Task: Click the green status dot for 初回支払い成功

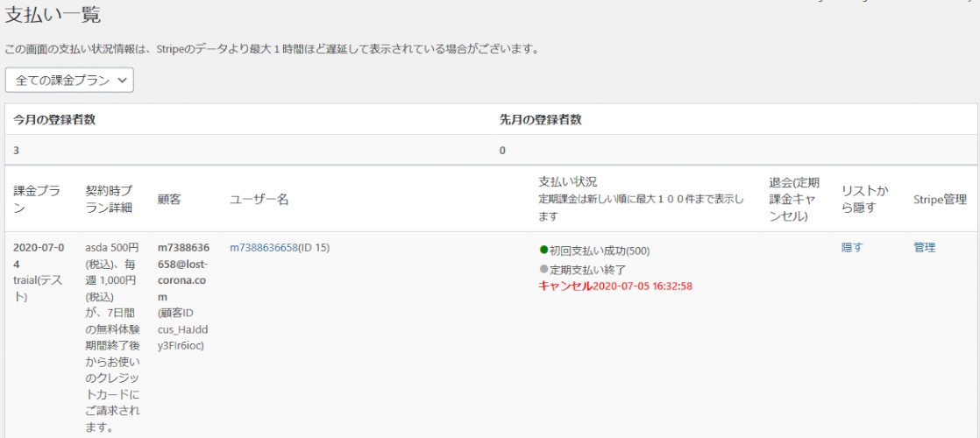Action: pos(543,251)
